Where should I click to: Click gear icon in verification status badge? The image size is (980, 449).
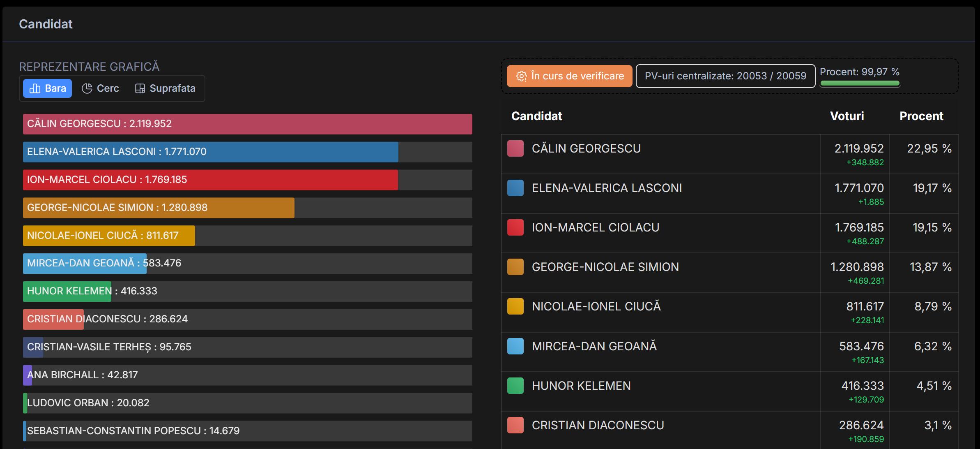[521, 76]
